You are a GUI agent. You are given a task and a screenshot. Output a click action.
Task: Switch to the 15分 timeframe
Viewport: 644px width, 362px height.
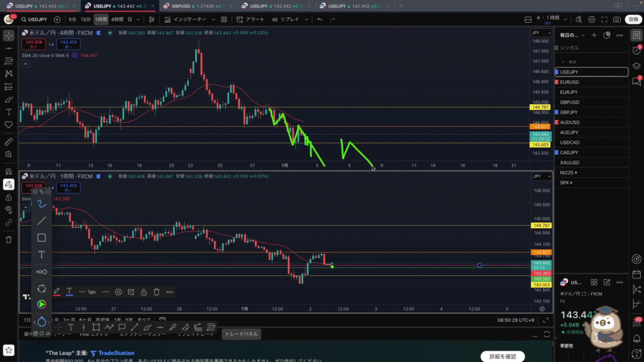click(x=86, y=19)
